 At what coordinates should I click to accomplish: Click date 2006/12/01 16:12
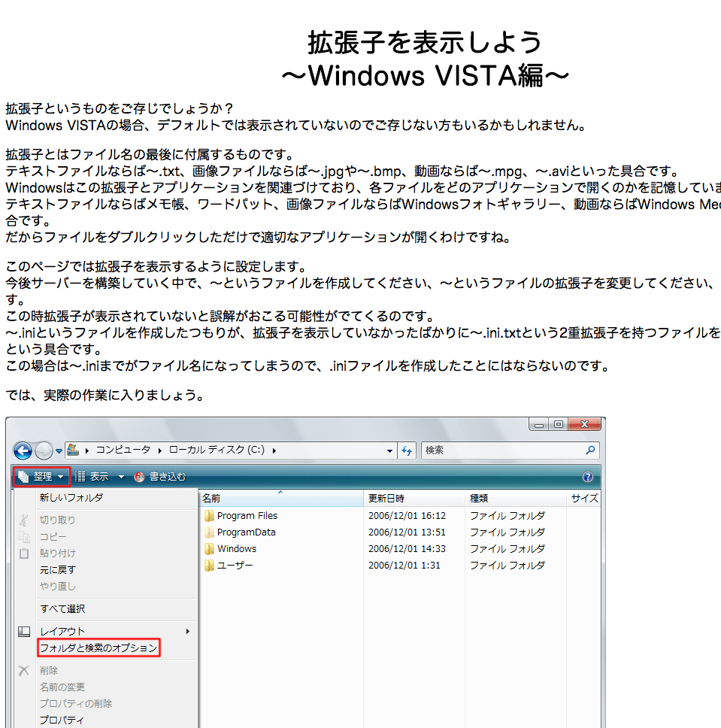coord(407,516)
